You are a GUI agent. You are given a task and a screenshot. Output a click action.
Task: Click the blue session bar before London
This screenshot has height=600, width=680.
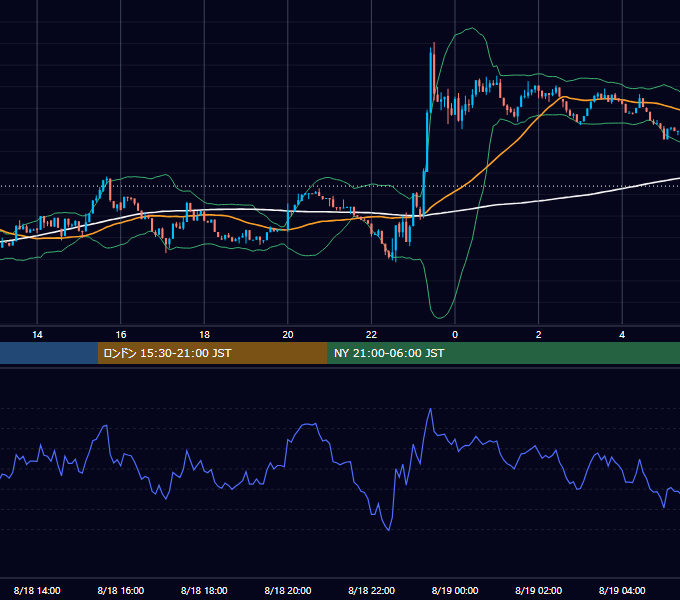click(x=49, y=353)
